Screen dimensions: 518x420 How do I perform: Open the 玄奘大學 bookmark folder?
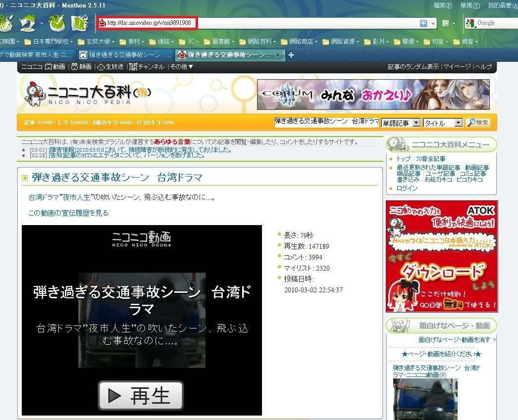[96, 42]
